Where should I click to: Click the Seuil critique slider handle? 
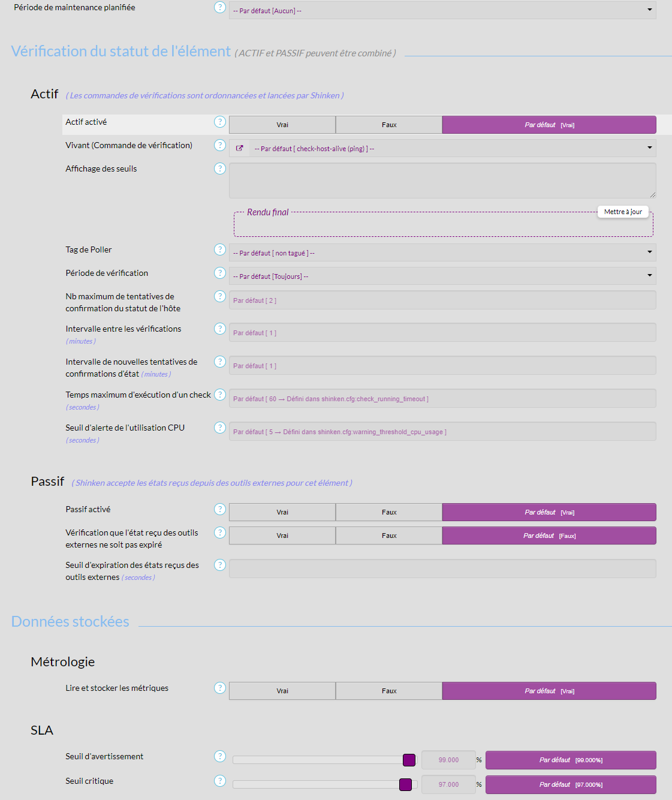tap(406, 784)
